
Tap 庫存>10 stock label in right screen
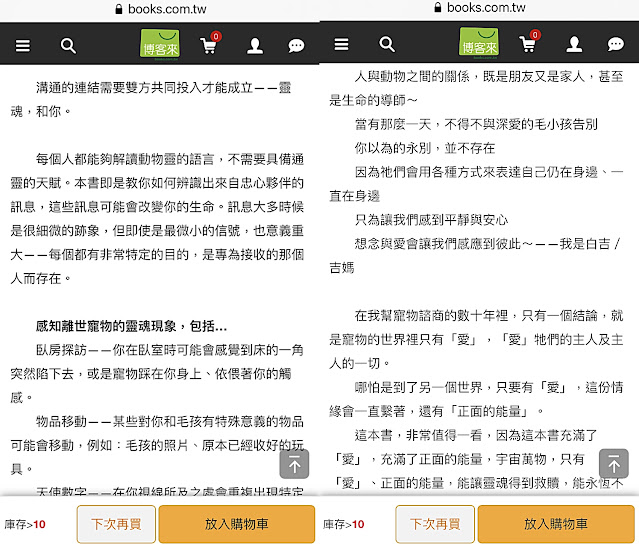[344, 524]
